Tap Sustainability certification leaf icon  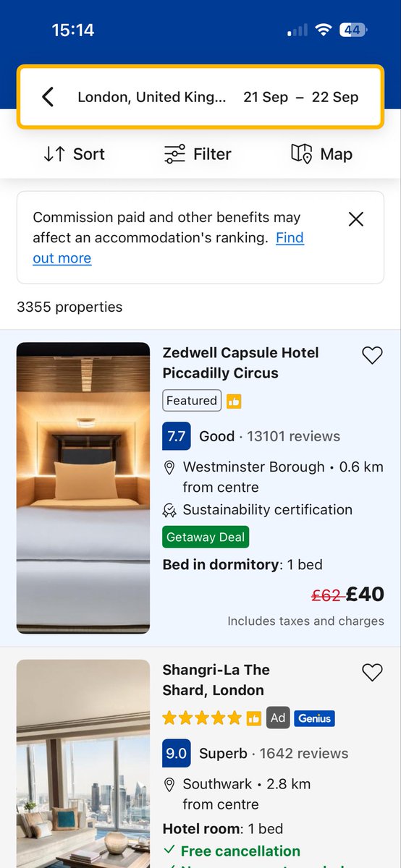coord(169,511)
